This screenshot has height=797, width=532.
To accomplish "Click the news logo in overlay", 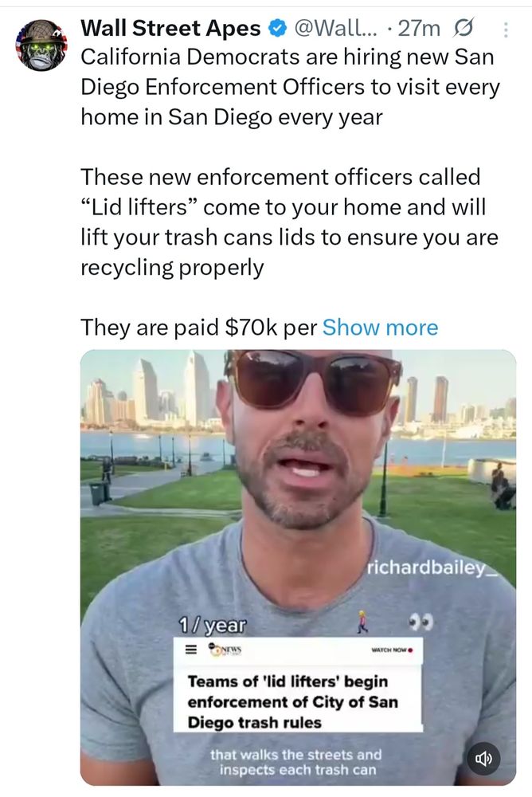I will tap(225, 649).
